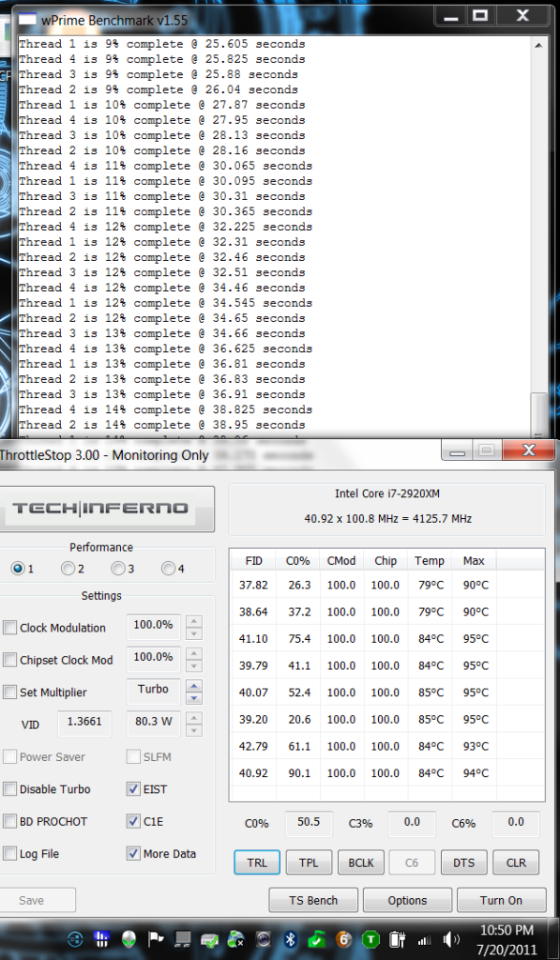Image resolution: width=560 pixels, height=960 pixels.
Task: Click the green folder checkmark tray icon
Action: (x=316, y=938)
